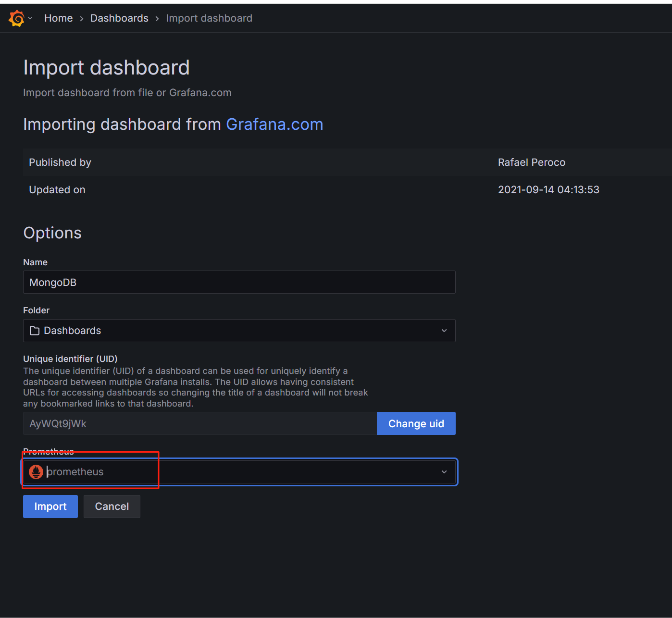Select the Rafael Peroco publisher text

(x=532, y=162)
